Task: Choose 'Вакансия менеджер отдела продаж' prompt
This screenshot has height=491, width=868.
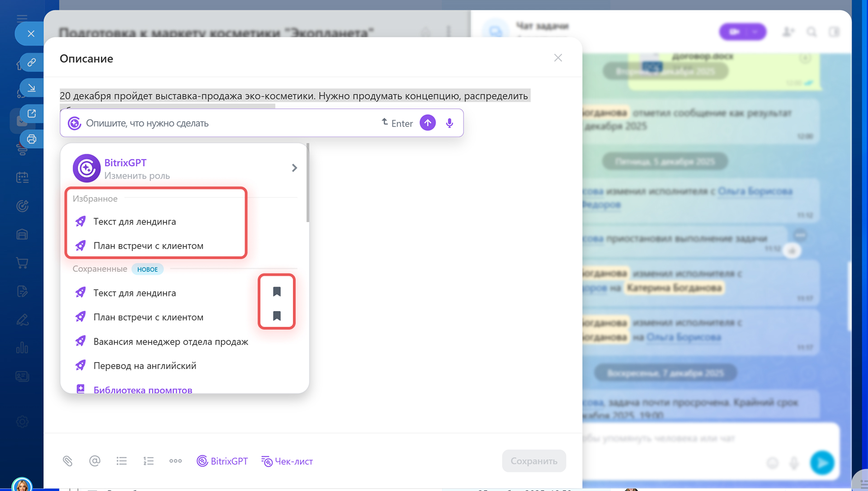Action: click(170, 342)
